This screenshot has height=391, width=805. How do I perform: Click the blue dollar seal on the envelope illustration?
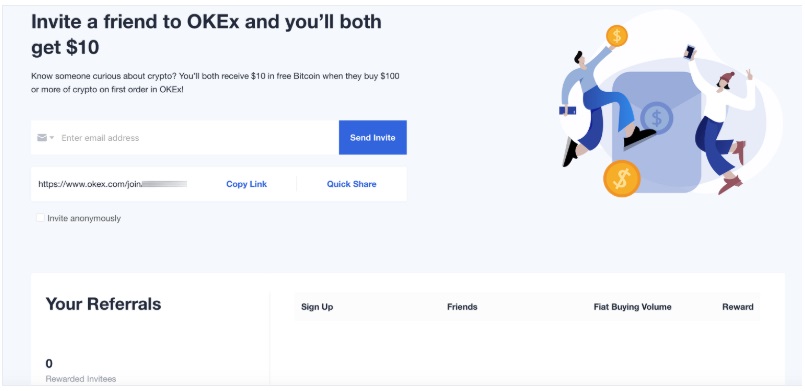(657, 118)
